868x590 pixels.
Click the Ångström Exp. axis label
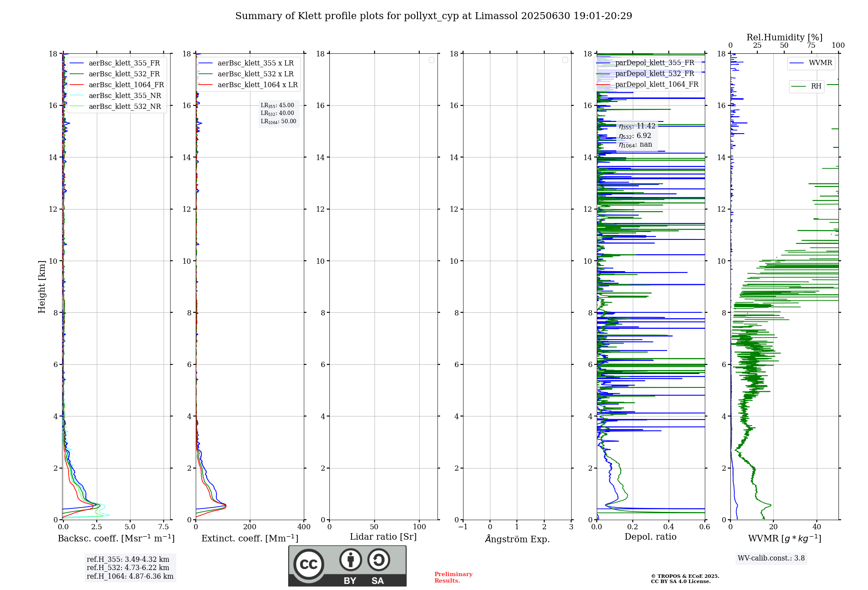(517, 539)
